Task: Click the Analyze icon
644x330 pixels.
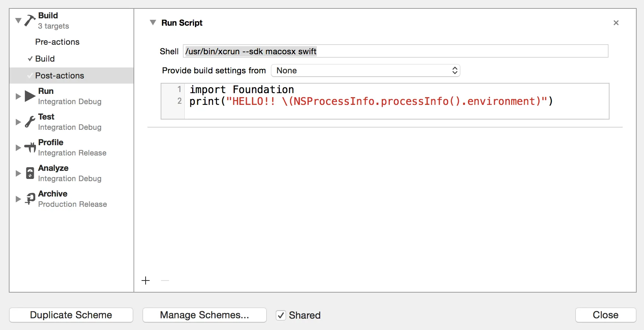Action: coord(30,173)
